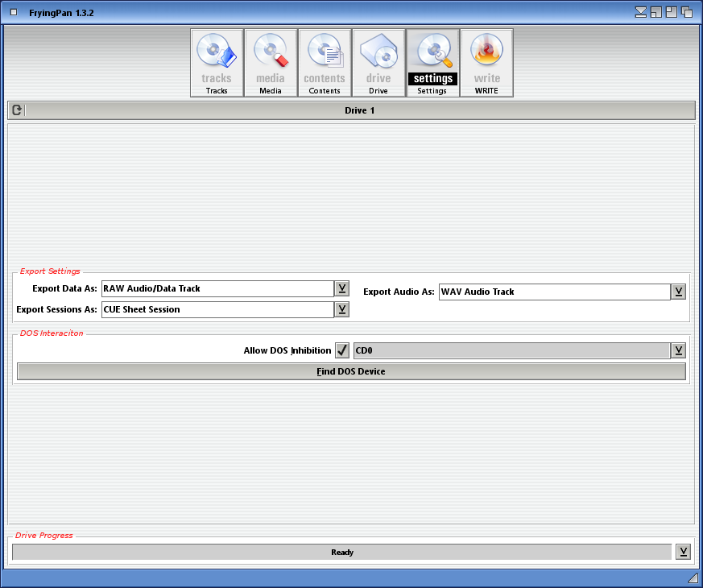
Task: Click the Ready progress bar
Action: click(x=341, y=552)
